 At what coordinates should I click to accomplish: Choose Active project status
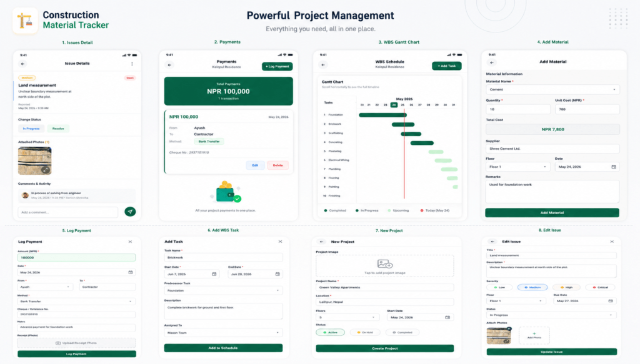[330, 332]
